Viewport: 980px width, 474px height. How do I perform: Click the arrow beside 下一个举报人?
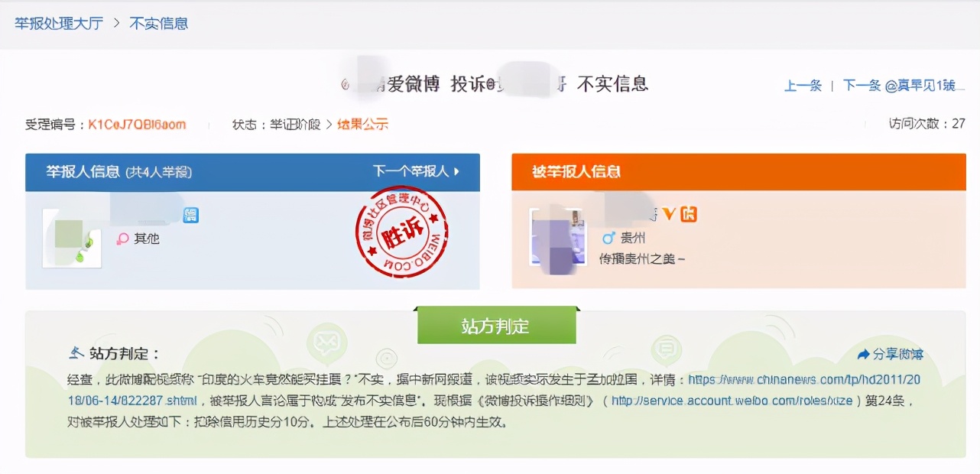[x=457, y=171]
